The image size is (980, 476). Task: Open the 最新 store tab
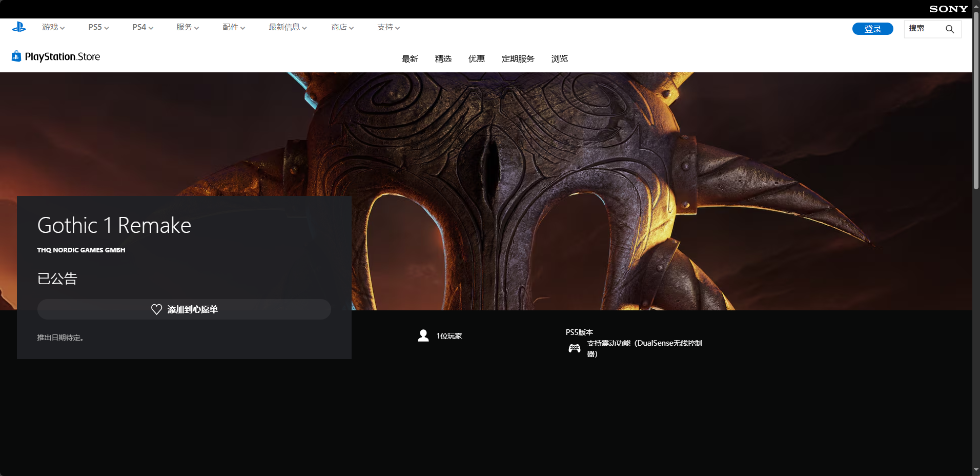410,59
